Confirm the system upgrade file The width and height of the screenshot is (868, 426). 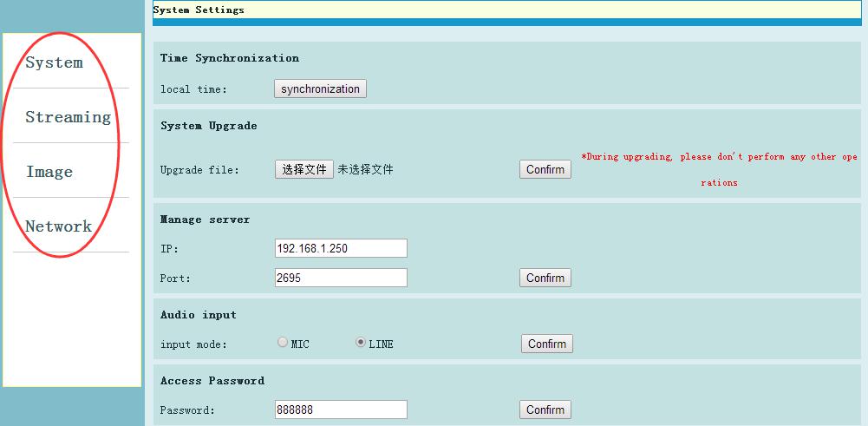click(545, 169)
